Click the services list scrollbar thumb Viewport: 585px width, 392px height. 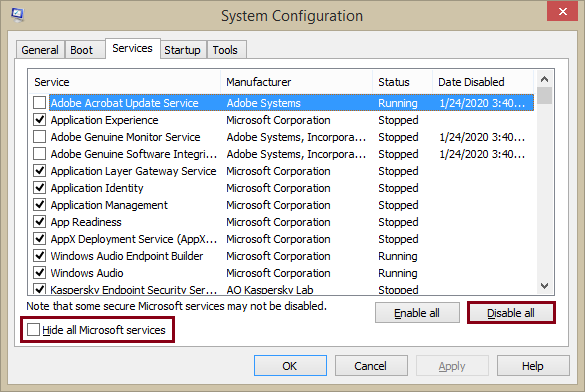pos(544,95)
